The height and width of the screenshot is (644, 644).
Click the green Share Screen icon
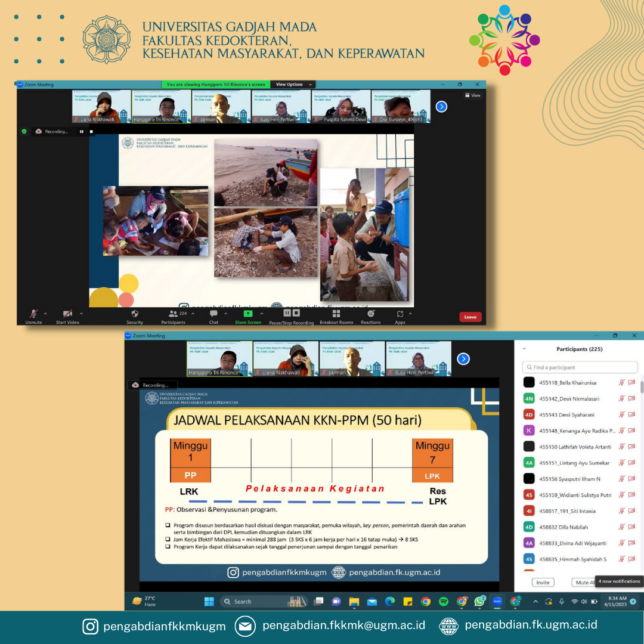[247, 314]
